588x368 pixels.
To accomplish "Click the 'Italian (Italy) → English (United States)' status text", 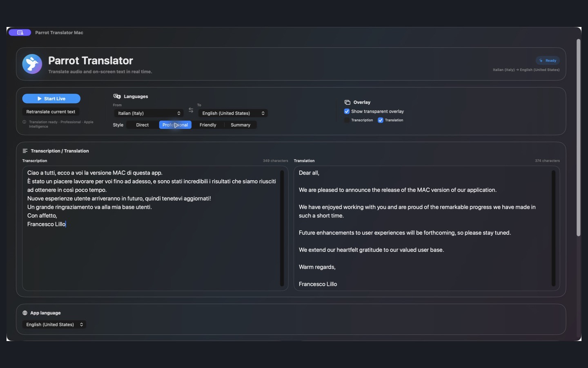I will pos(526,70).
